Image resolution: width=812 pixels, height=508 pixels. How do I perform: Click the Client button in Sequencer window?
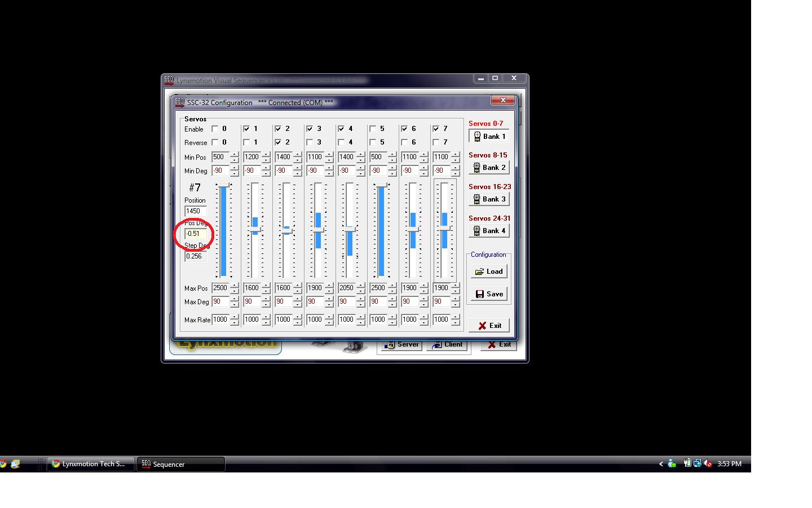coord(447,345)
